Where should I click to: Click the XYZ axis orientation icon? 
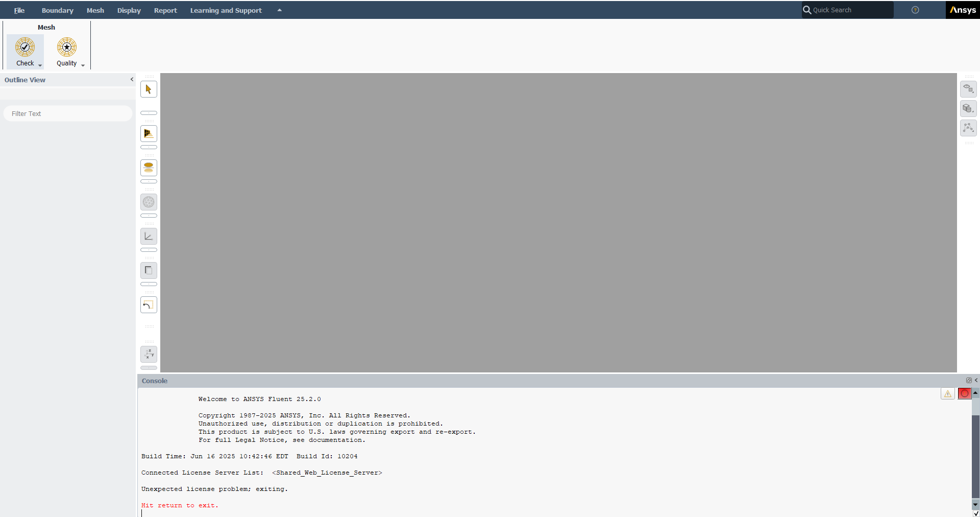coord(149,354)
